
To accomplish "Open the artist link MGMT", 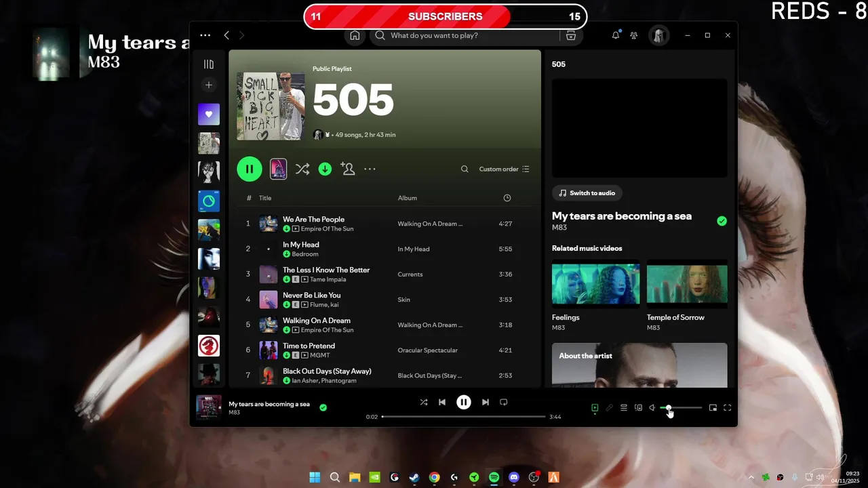I will click(320, 355).
